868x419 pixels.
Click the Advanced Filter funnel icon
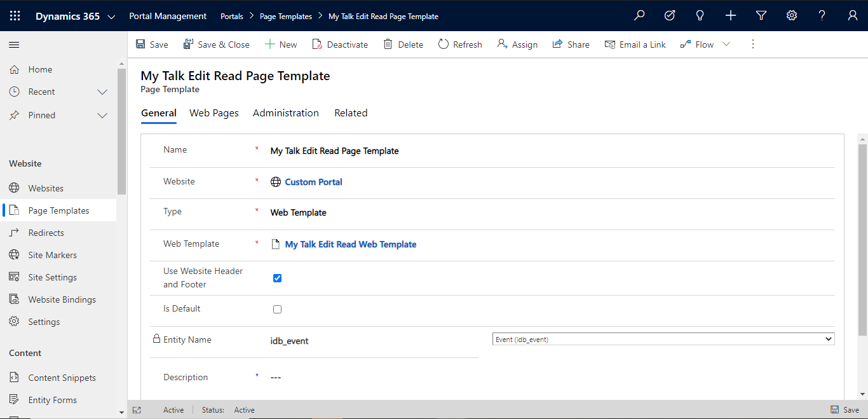pyautogui.click(x=761, y=15)
